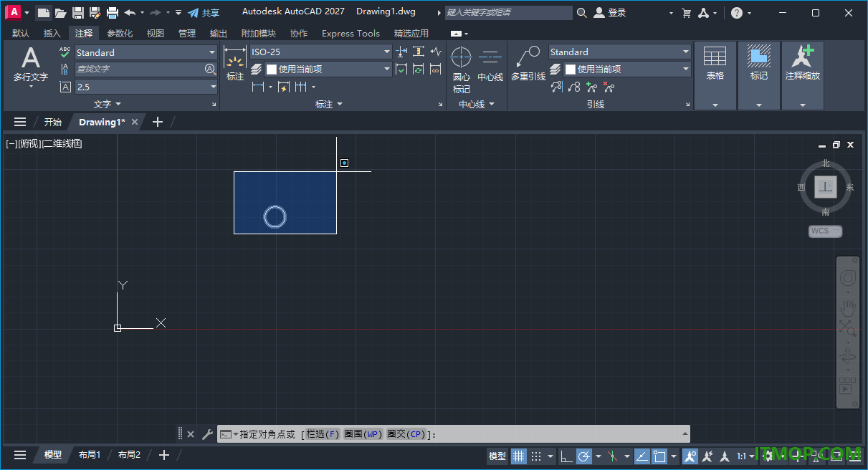
Task: Open the Standard multileader style dropdown
Action: click(620, 52)
